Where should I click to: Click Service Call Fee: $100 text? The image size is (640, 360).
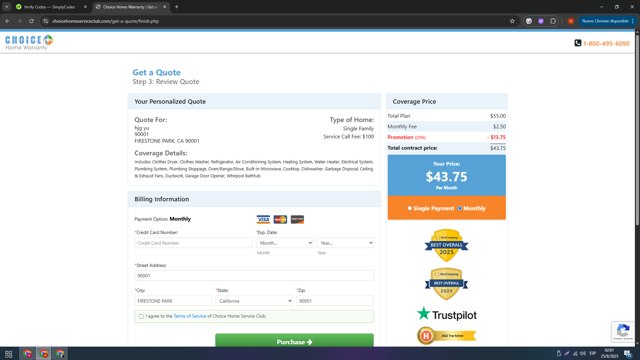coord(349,136)
